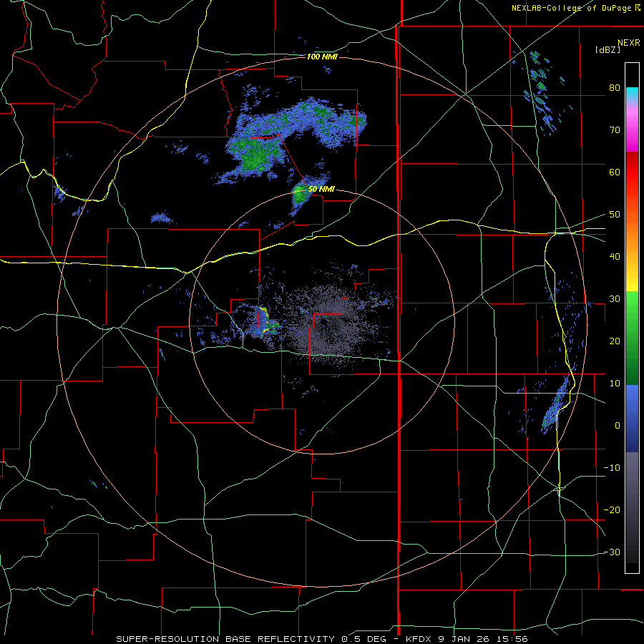Click the 50 value on the dBZ scale
This screenshot has width=644, height=644.
point(615,215)
